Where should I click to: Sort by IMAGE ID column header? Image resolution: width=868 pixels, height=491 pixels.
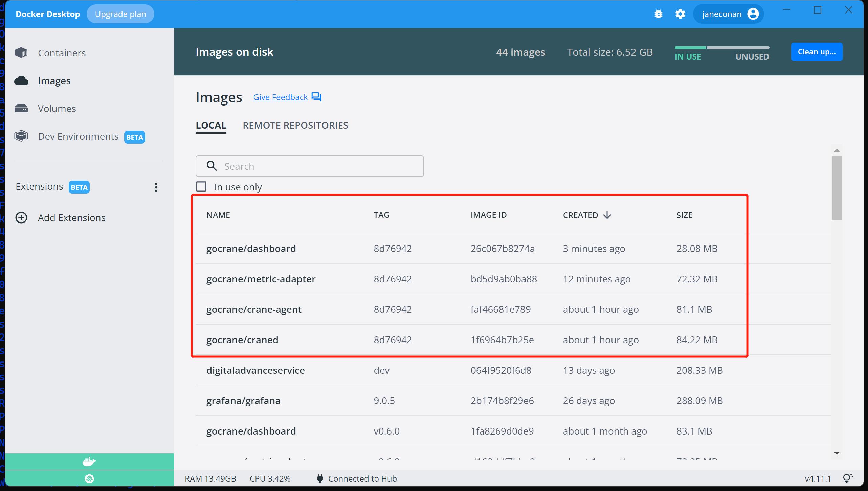(489, 215)
